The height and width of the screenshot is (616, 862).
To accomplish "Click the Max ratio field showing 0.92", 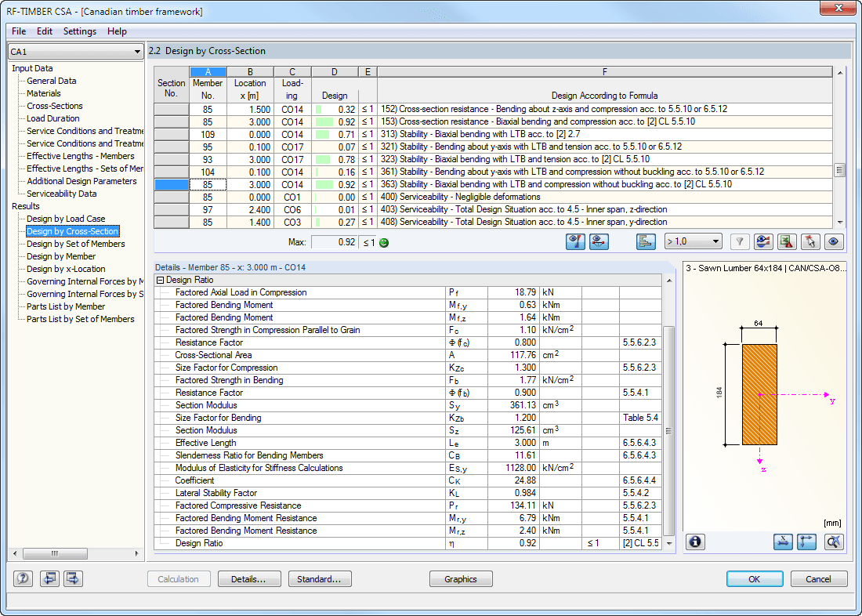I will (335, 242).
